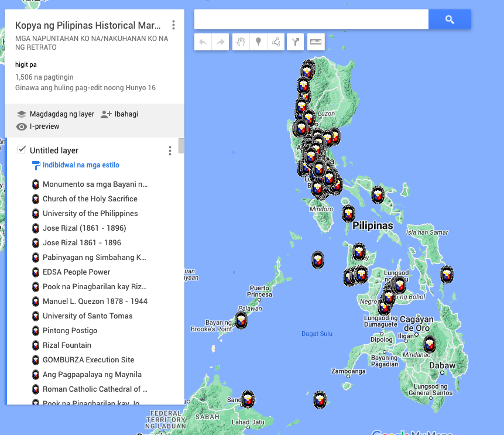The height and width of the screenshot is (435, 504).
Task: Click into the map search field
Action: [311, 19]
